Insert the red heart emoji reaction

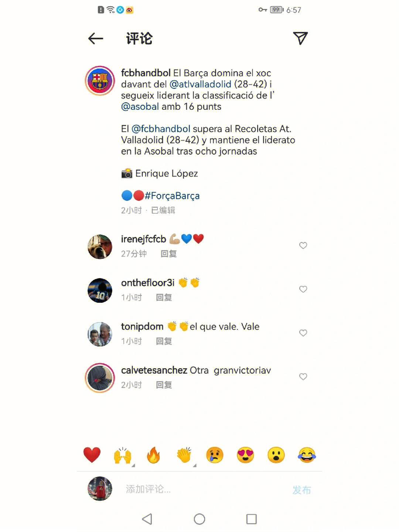click(x=92, y=455)
